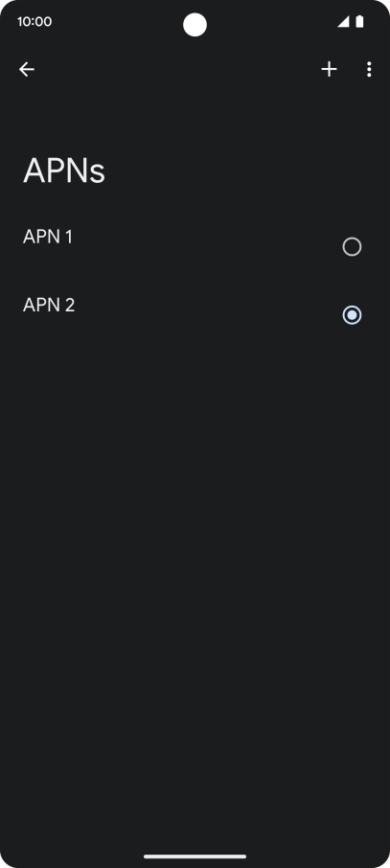
Task: Click the plus toolbar button
Action: (329, 69)
